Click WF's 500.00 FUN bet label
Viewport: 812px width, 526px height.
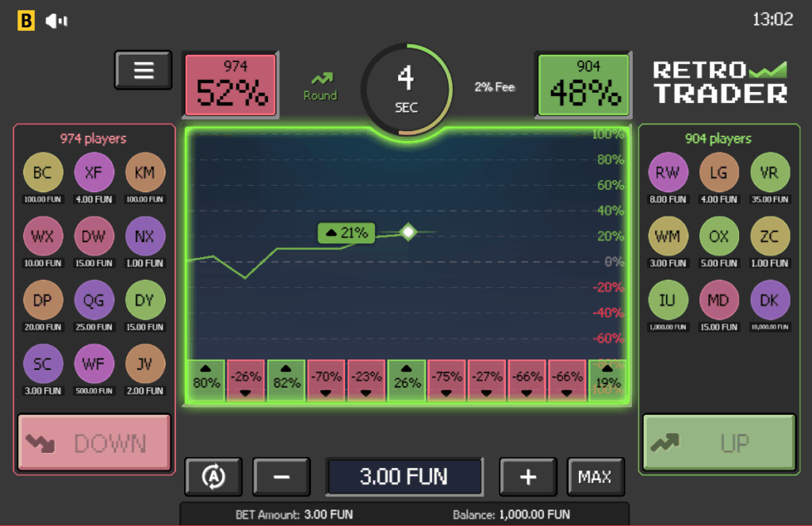pos(94,391)
